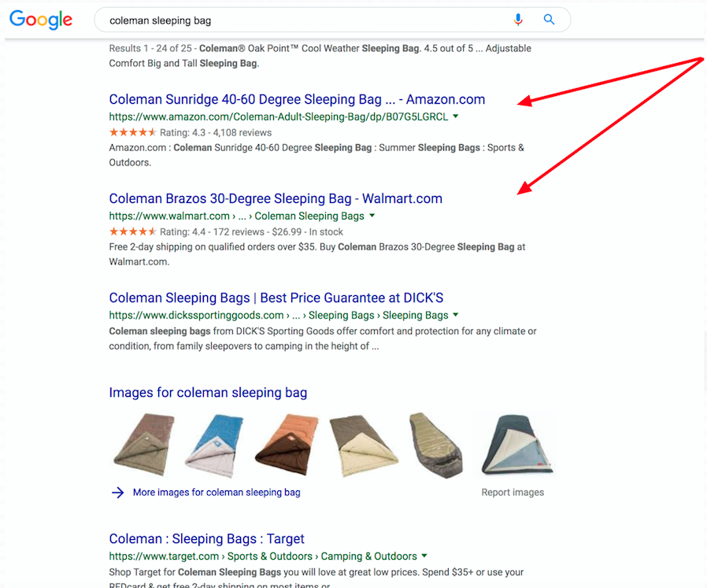Screen dimensions: 707x588
Task: Select the blue and gray sleeping bag thumbnail
Action: [215, 445]
